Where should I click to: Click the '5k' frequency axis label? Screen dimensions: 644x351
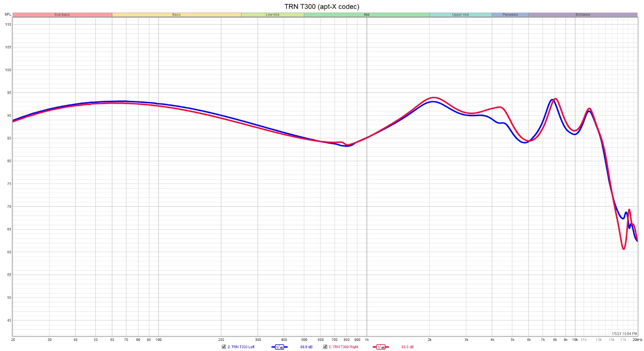coord(512,340)
